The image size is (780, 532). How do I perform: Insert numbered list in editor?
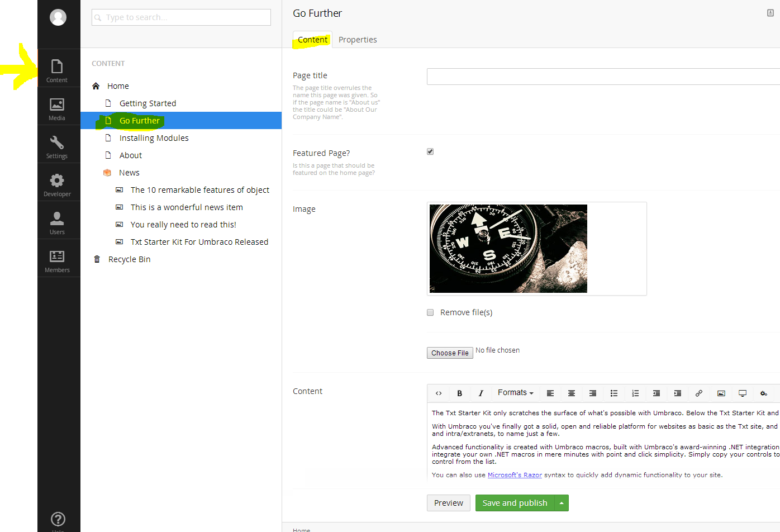(x=635, y=393)
